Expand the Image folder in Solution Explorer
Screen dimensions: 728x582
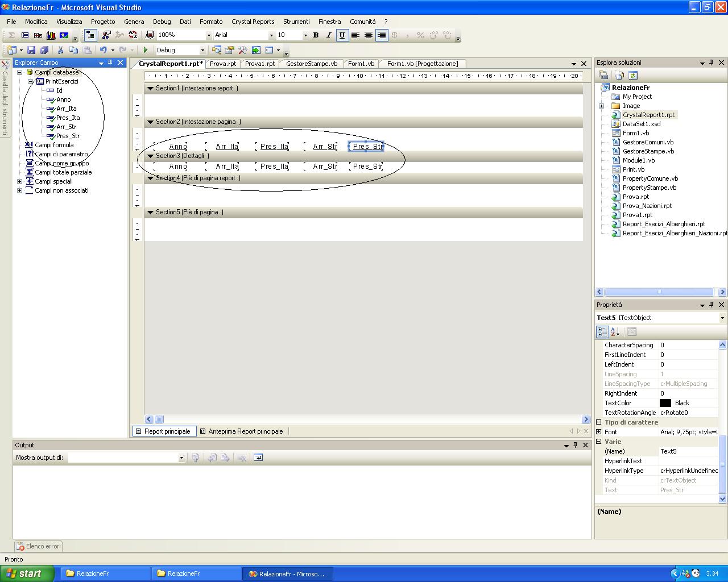[x=601, y=106]
